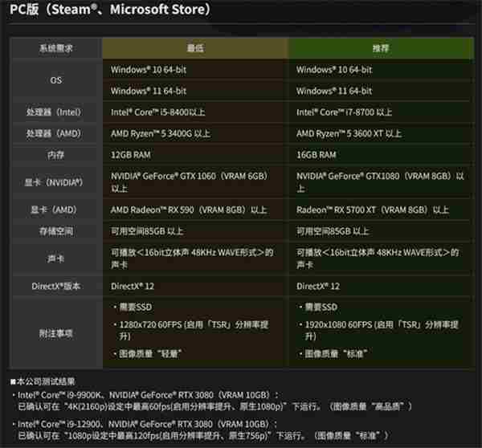Click the "GeForce GTX1080 (VRAM 8GB)" cell
This screenshot has width=482, height=448.
[380, 182]
